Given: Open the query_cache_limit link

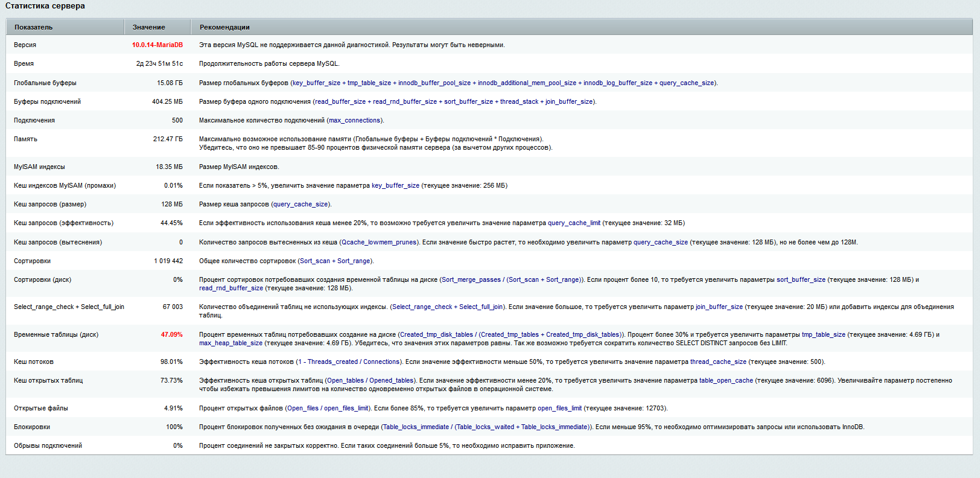Looking at the screenshot, I should tap(574, 223).
